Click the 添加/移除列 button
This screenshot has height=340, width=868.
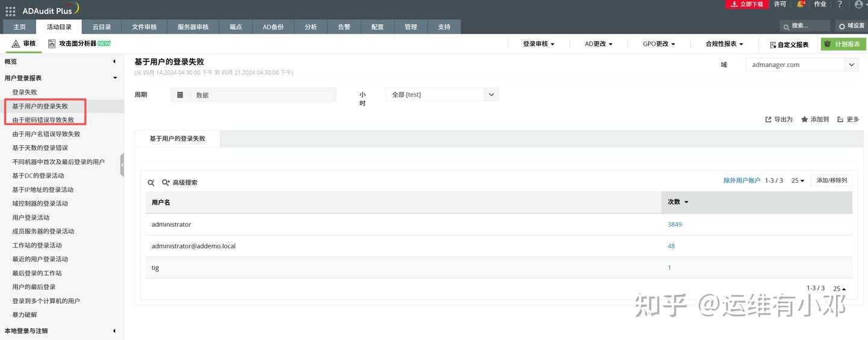click(831, 180)
